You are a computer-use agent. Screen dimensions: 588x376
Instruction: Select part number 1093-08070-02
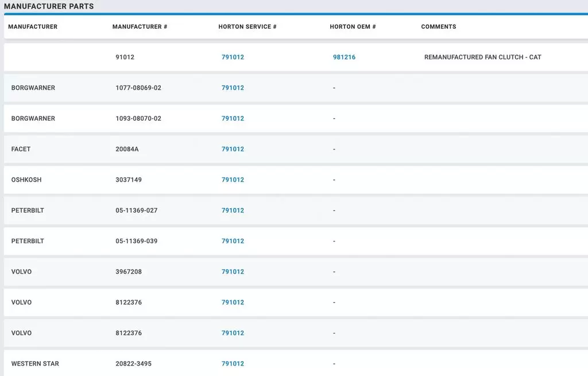pos(138,118)
